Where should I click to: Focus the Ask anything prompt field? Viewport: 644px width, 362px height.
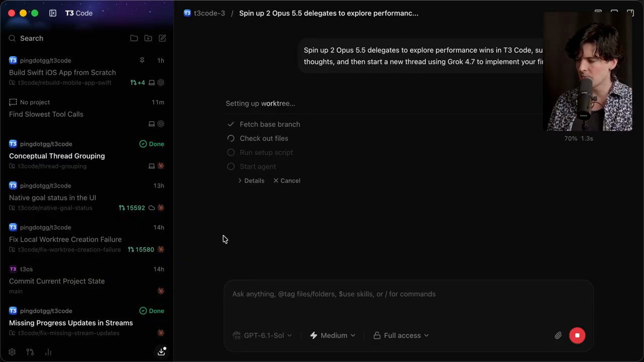409,294
